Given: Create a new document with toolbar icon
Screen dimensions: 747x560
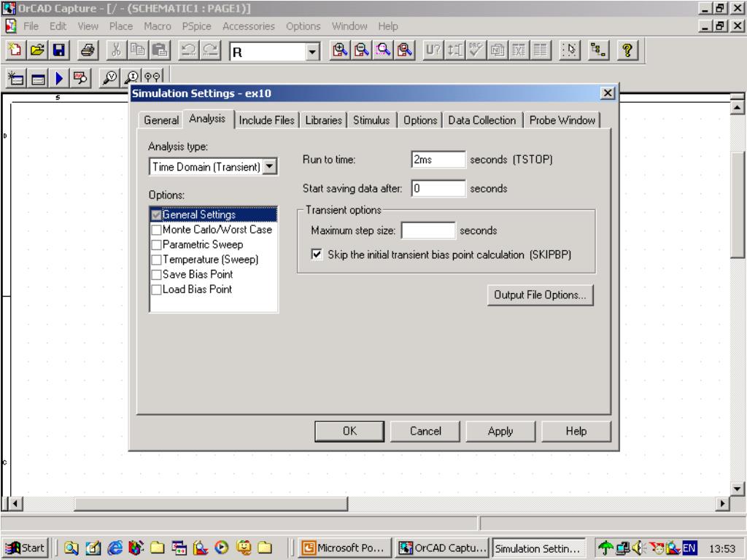Looking at the screenshot, I should [15, 50].
